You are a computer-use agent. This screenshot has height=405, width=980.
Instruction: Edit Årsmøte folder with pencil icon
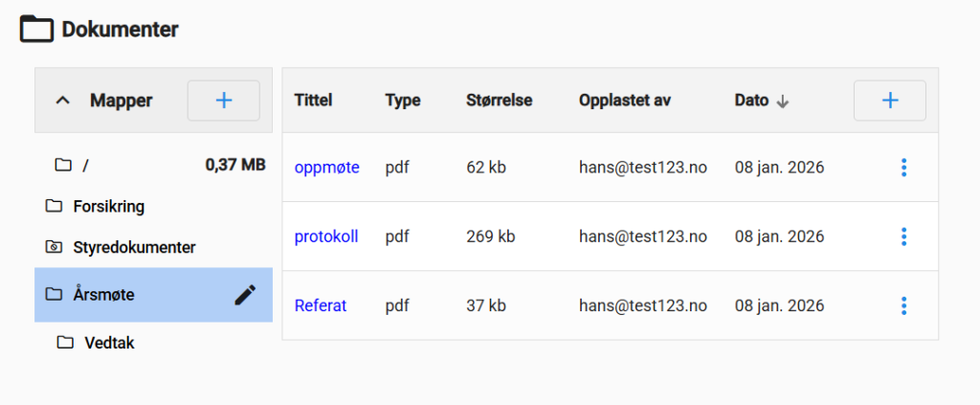pos(246,295)
